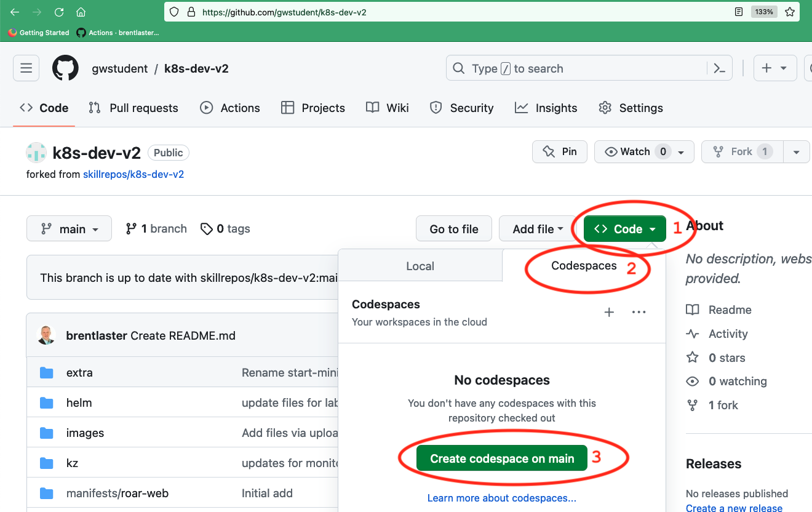This screenshot has width=812, height=512.
Task: Open skillrepos/k8s-dev-v2 upstream link
Action: coord(133,174)
